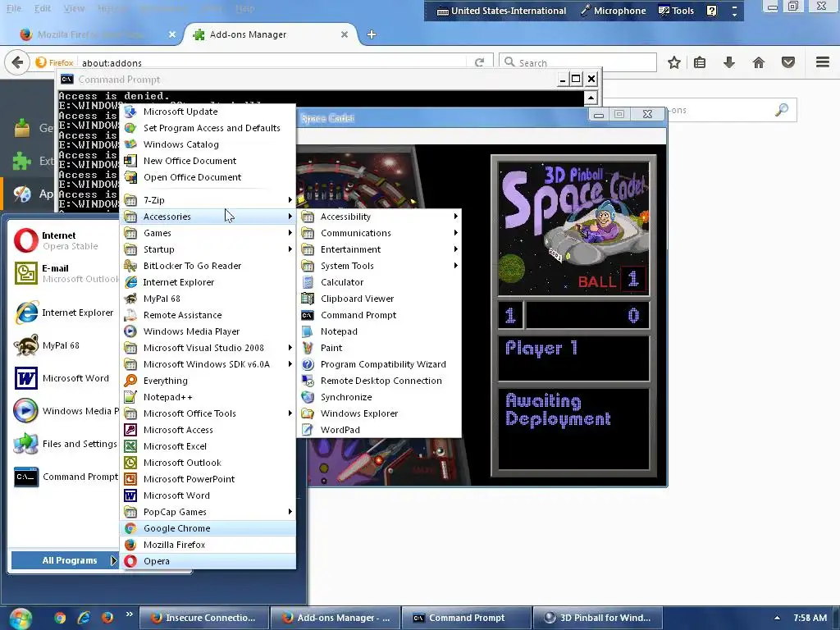Open Microsoft Outlook E-mail pinned item
Viewport: 840px width, 630px height.
tap(64, 273)
